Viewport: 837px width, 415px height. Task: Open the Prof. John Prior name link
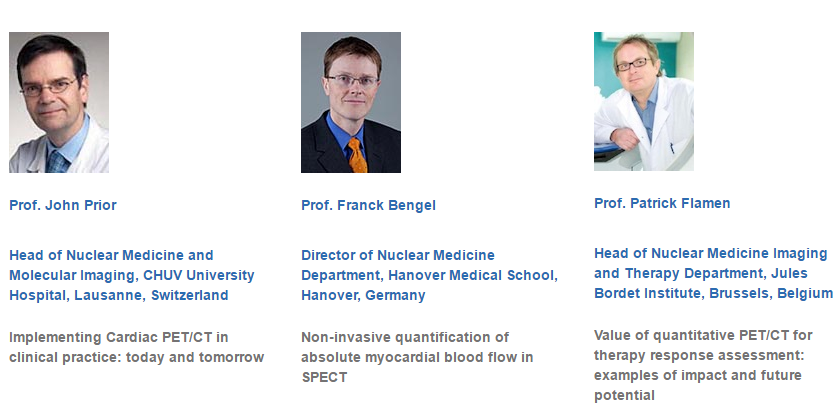pyautogui.click(x=63, y=205)
